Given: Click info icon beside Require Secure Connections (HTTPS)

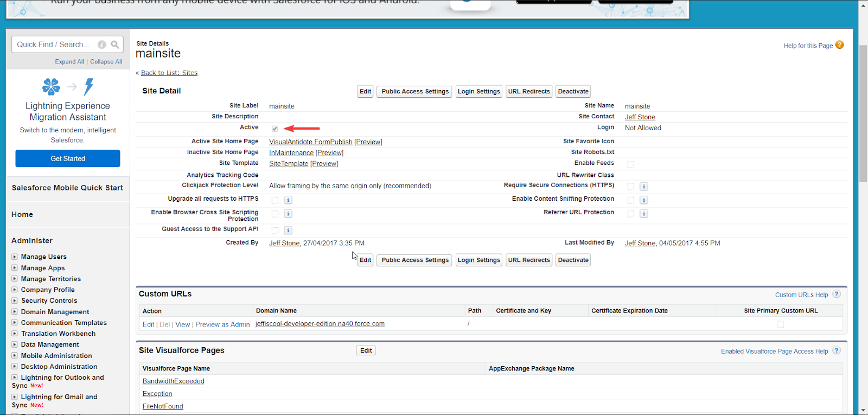Looking at the screenshot, I should point(643,187).
